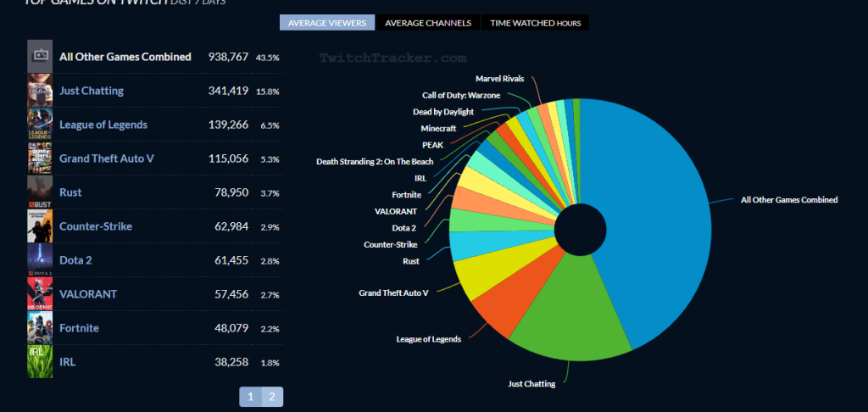The height and width of the screenshot is (412, 868).
Task: Click the 341,419 Just Chatting viewer count
Action: click(228, 91)
